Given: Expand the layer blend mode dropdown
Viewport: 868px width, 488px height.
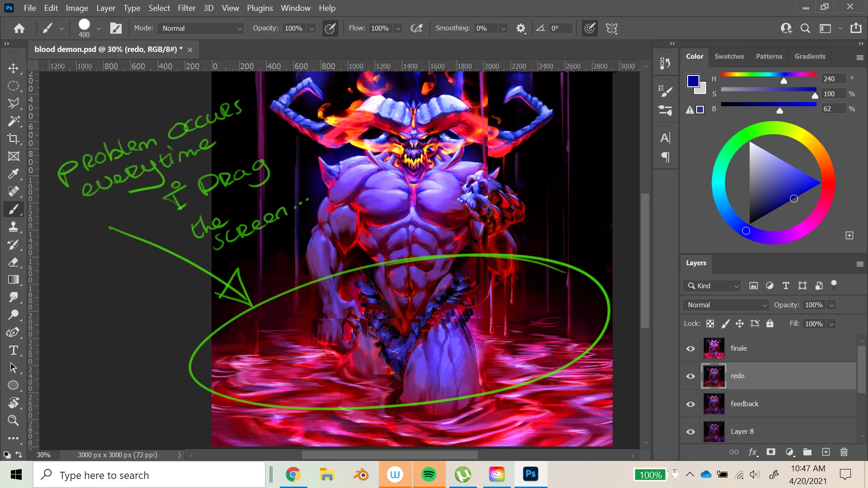Looking at the screenshot, I should pyautogui.click(x=726, y=305).
